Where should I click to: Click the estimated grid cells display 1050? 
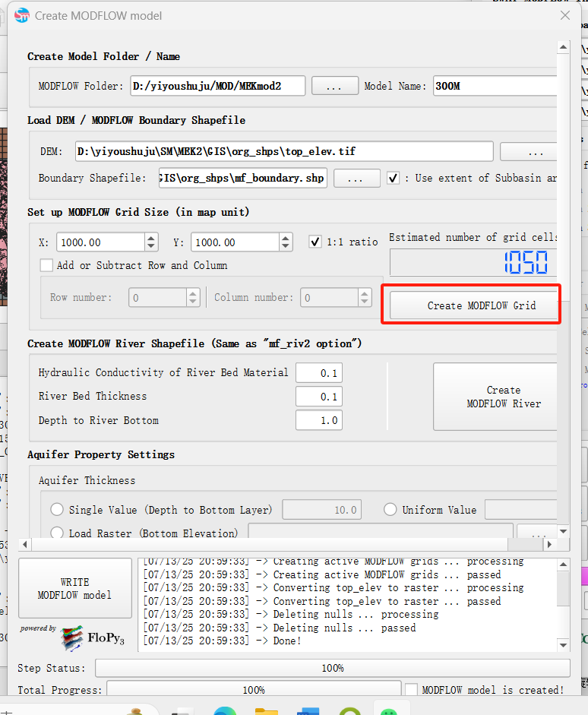473,263
